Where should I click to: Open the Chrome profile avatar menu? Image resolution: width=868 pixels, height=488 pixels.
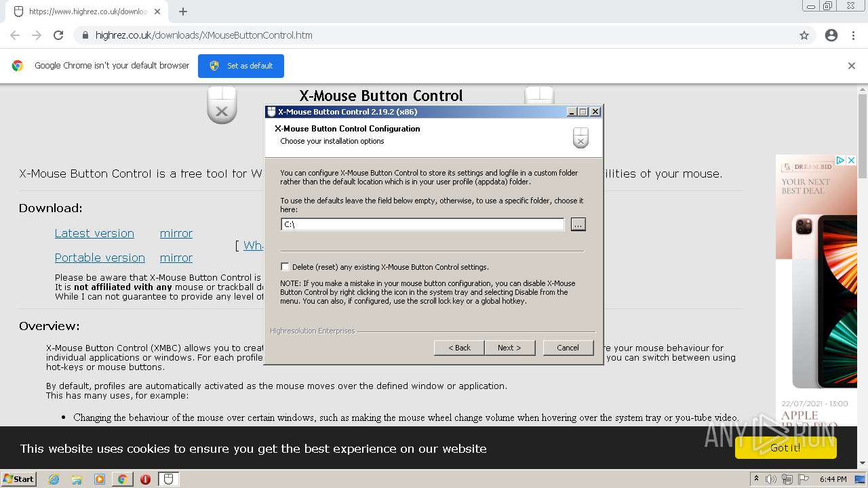point(831,35)
